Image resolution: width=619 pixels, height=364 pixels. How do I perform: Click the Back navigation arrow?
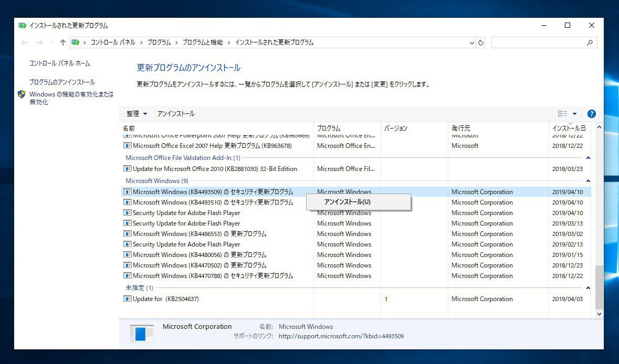25,42
